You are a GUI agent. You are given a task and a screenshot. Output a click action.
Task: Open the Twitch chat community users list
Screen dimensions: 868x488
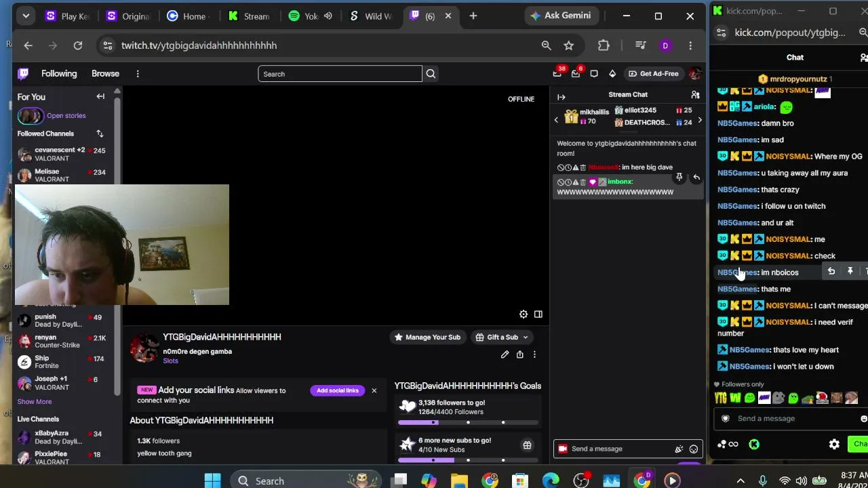[x=695, y=95]
